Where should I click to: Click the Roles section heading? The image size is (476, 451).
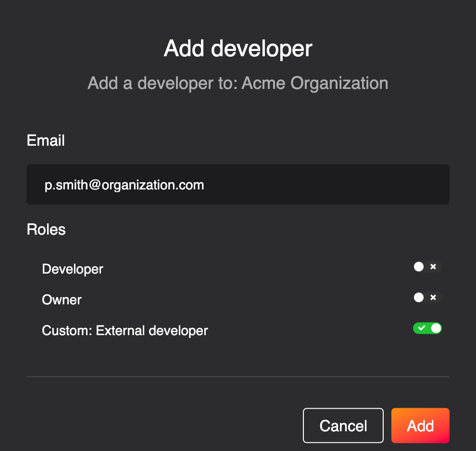tap(46, 229)
